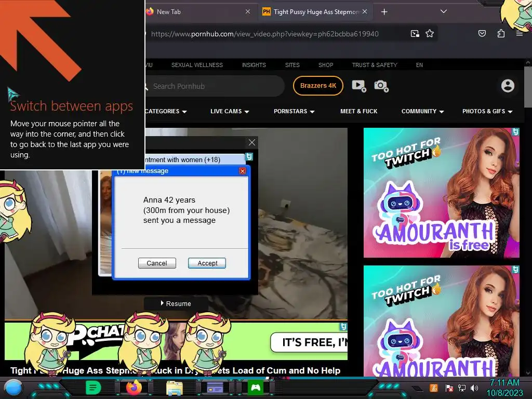Open the Save to Pocket icon

click(482, 33)
